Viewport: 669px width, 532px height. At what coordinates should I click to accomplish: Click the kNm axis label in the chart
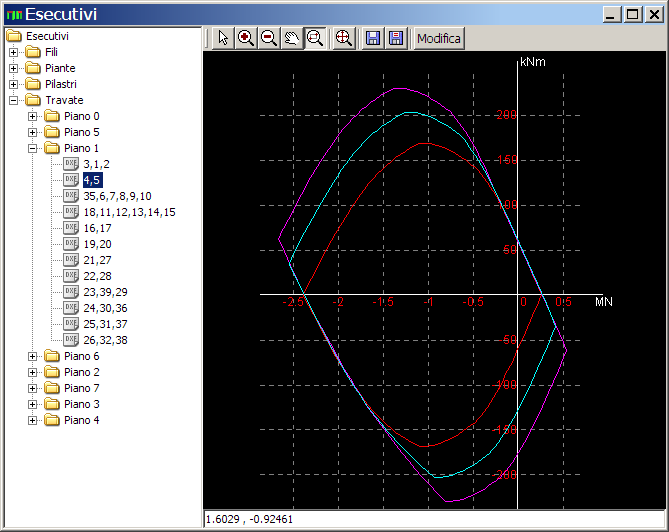point(532,62)
